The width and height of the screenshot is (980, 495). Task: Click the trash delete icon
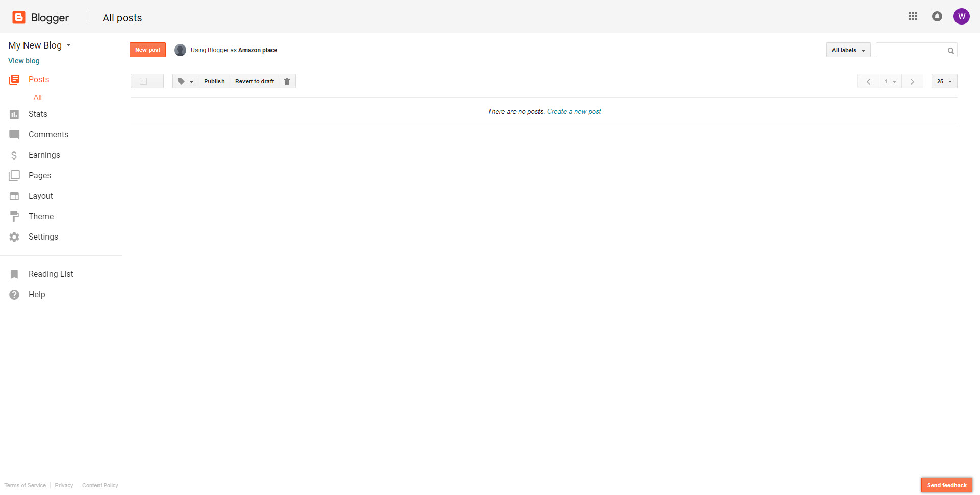[x=287, y=81]
